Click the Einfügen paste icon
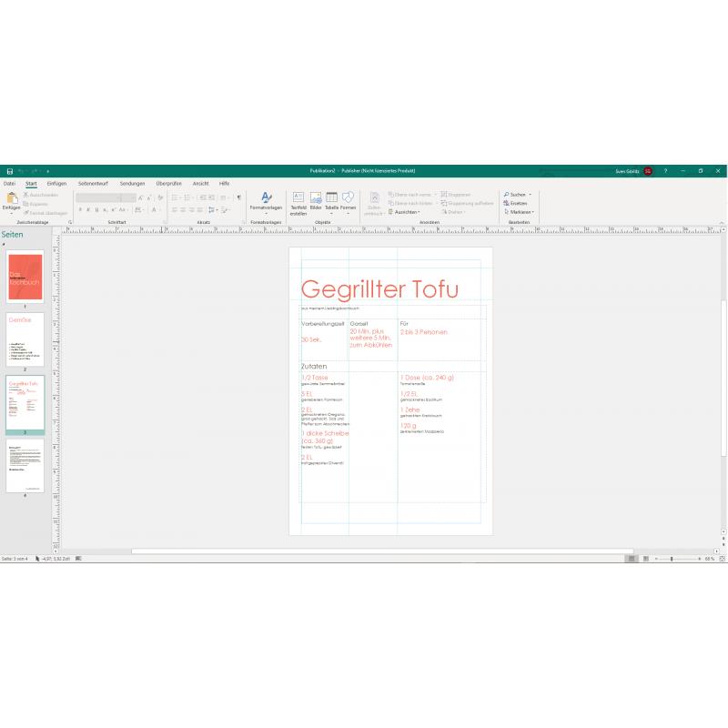This screenshot has width=728, height=728. click(11, 200)
